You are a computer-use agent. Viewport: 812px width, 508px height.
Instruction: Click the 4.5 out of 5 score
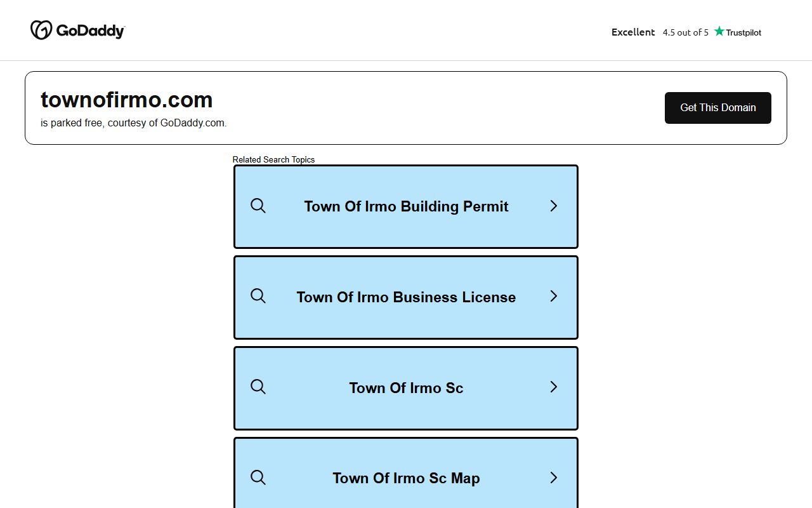pos(685,32)
